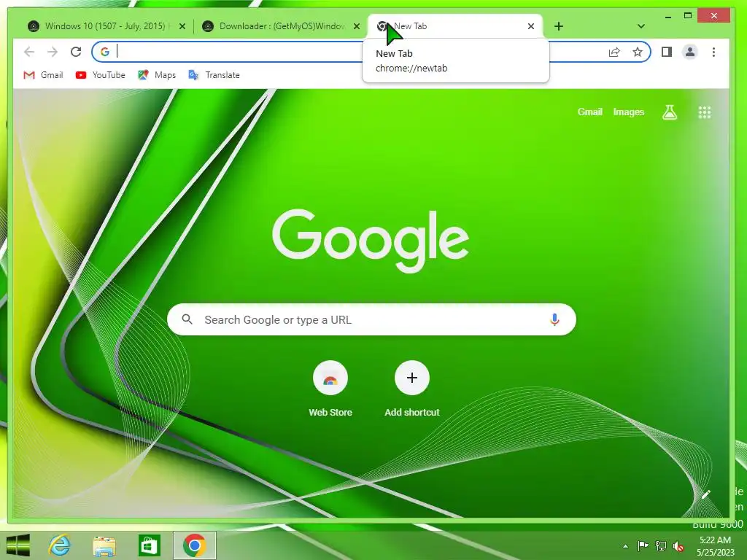The width and height of the screenshot is (747, 560).
Task: Open Translate bookmark
Action: click(x=214, y=75)
